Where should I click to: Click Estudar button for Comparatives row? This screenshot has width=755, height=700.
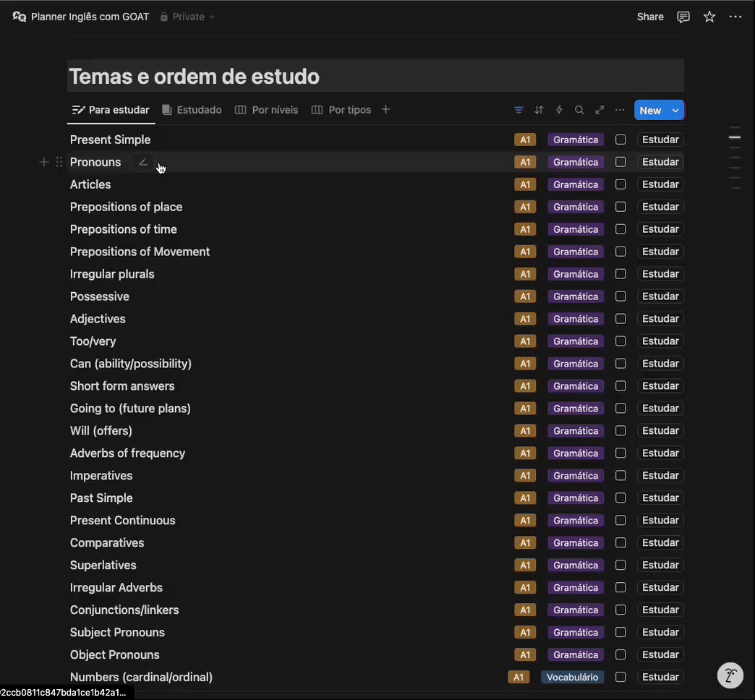tap(660, 542)
